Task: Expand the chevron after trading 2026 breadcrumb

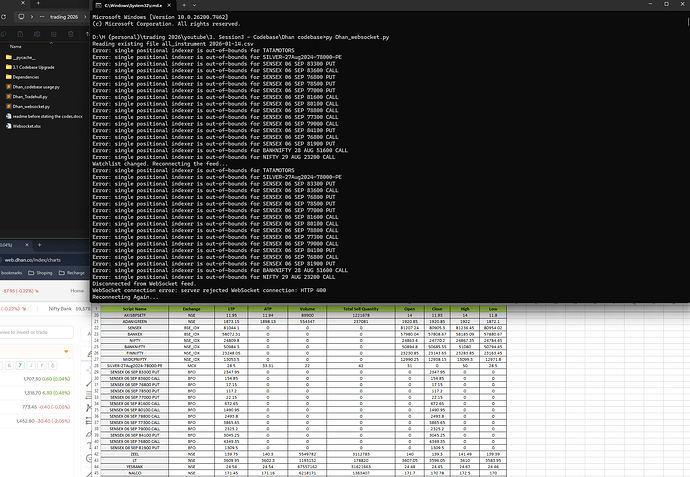Action: tap(85, 17)
